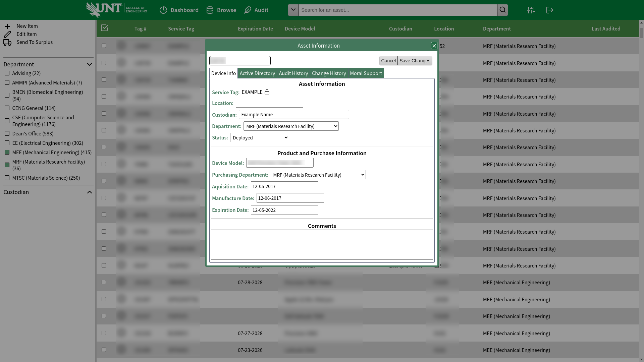Click the Location input field

coord(269,103)
